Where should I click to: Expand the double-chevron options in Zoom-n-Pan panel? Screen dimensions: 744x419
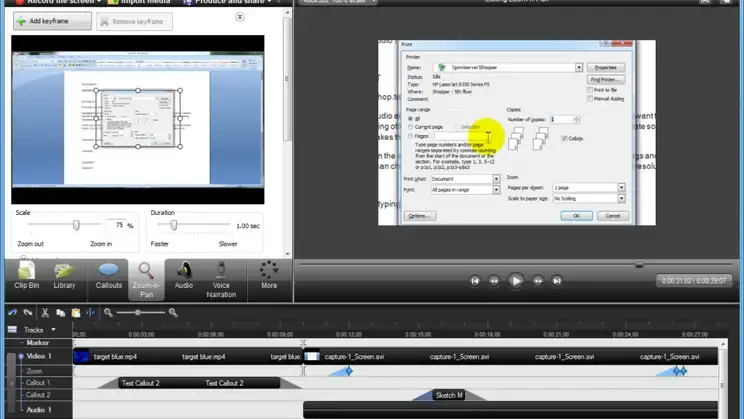click(x=240, y=17)
